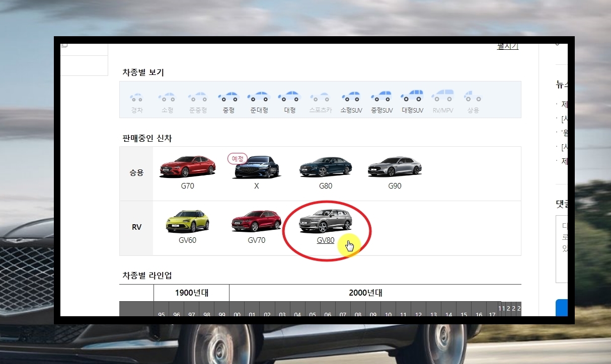
Task: Select year 99 in lineup timeline
Action: pos(222,315)
